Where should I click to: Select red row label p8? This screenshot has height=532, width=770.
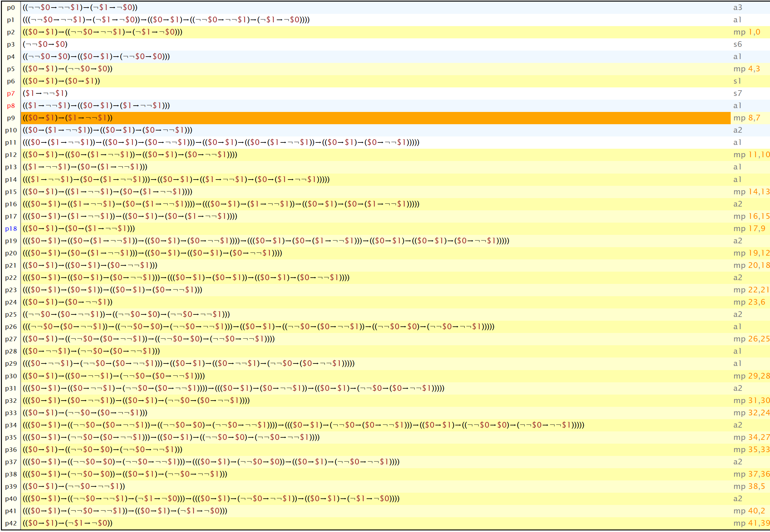pyautogui.click(x=11, y=106)
